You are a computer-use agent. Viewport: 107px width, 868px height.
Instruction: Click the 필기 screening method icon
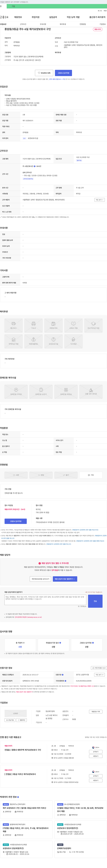pos(66,475)
